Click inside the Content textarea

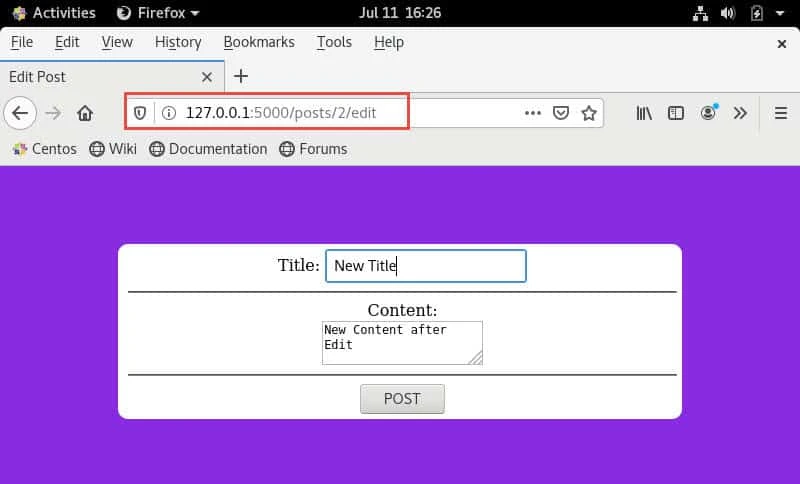point(402,343)
